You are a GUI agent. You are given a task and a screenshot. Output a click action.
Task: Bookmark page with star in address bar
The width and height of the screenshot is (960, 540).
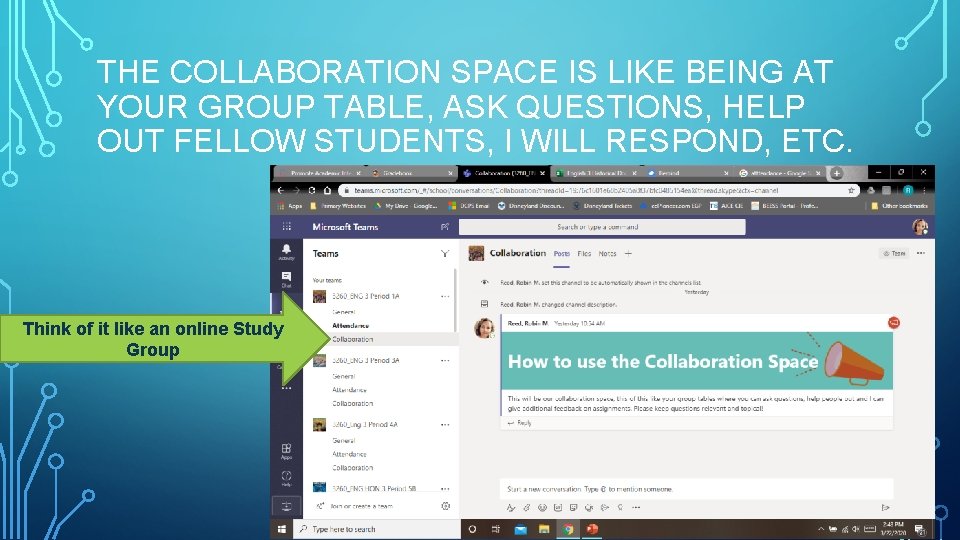851,190
